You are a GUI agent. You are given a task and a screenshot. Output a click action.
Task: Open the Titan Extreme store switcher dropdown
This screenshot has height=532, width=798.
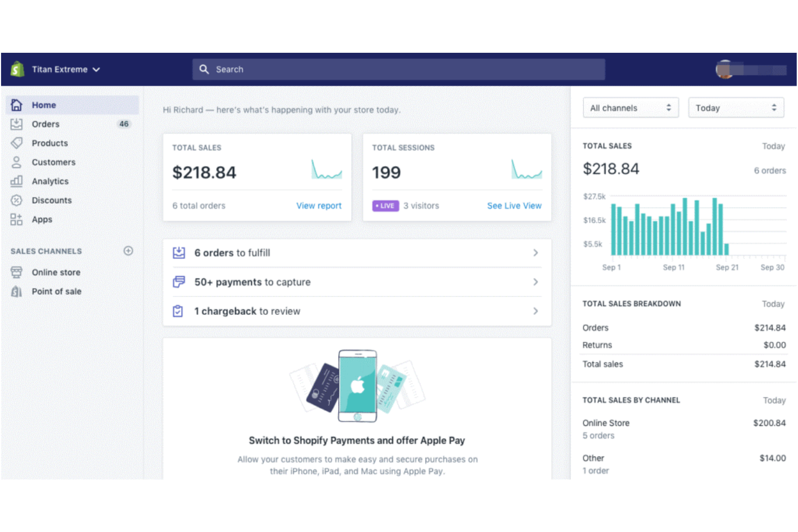(x=66, y=69)
